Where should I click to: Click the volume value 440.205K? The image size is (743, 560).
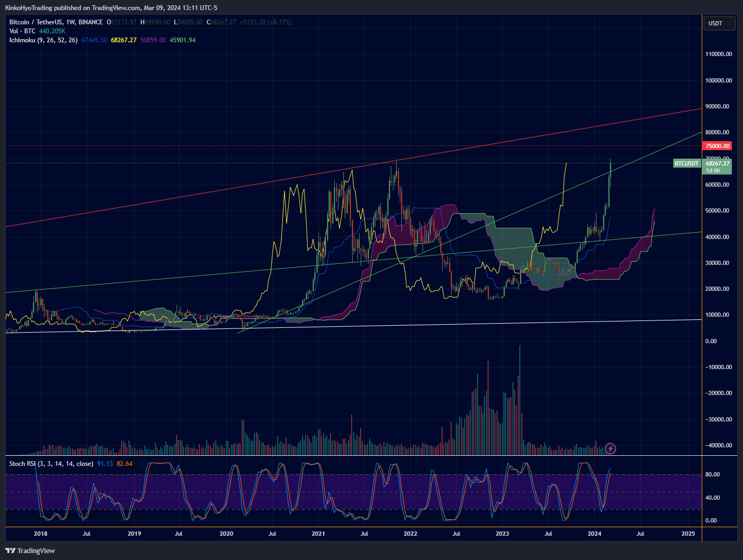[52, 31]
